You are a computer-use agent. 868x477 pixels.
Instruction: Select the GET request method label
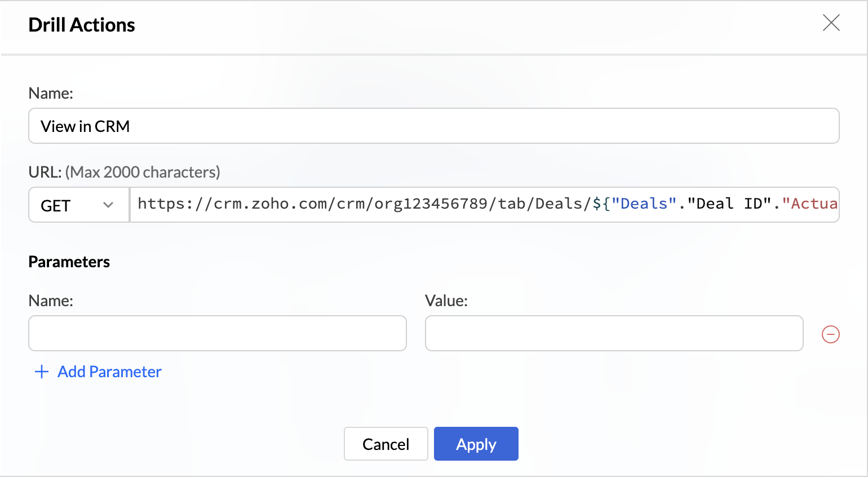[x=56, y=206]
